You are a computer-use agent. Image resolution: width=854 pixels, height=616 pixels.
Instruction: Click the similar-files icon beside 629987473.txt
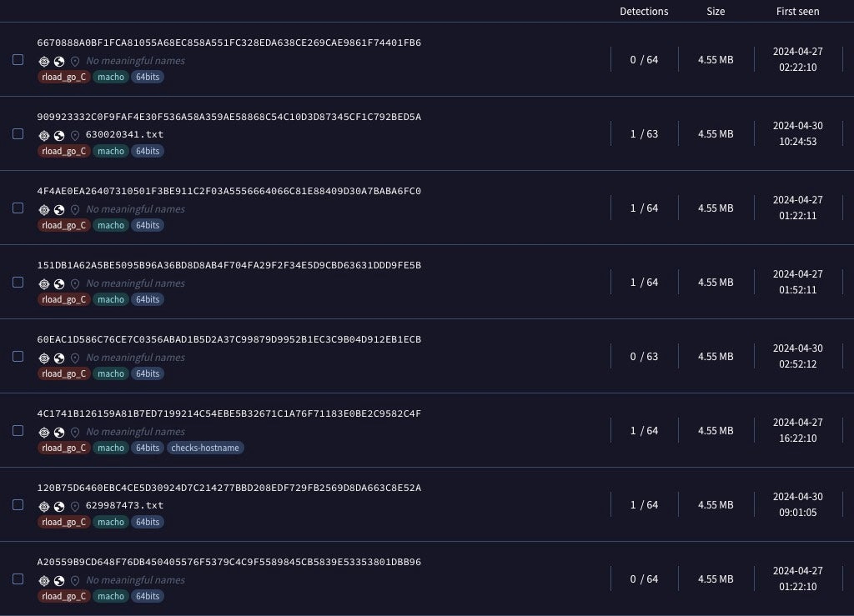pos(44,506)
